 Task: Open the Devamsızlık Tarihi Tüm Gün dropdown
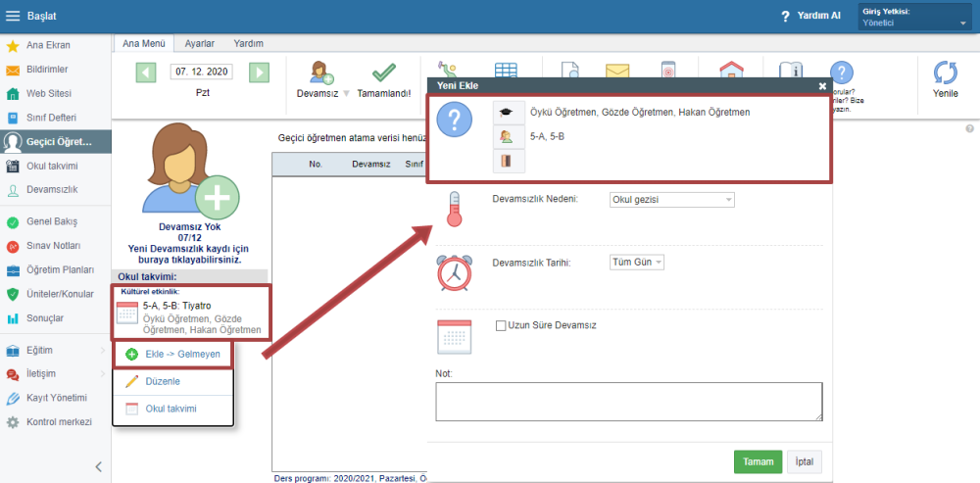636,263
